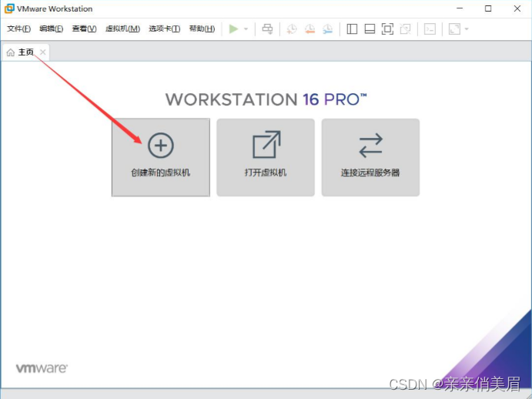This screenshot has width=532, height=399.
Task: Click the 连接远程服务器 button
Action: coord(370,157)
